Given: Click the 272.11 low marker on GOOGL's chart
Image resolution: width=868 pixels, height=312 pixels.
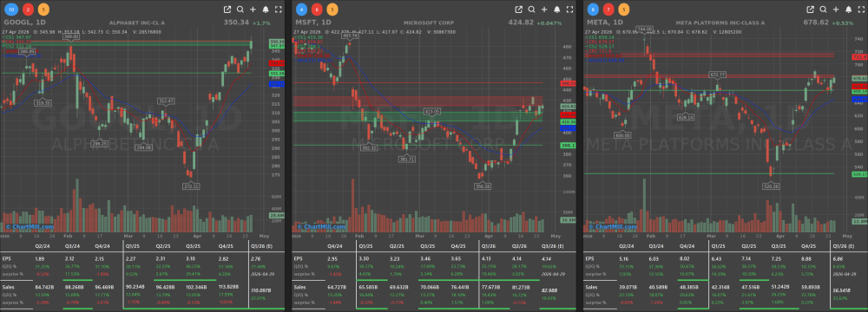Looking at the screenshot, I should tap(192, 186).
